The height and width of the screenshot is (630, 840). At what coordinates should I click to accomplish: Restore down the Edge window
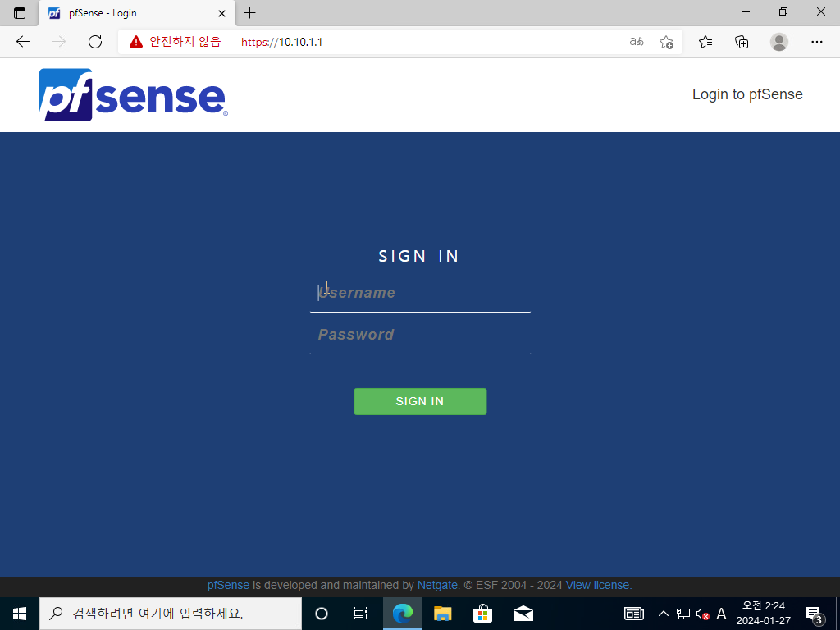click(x=783, y=11)
